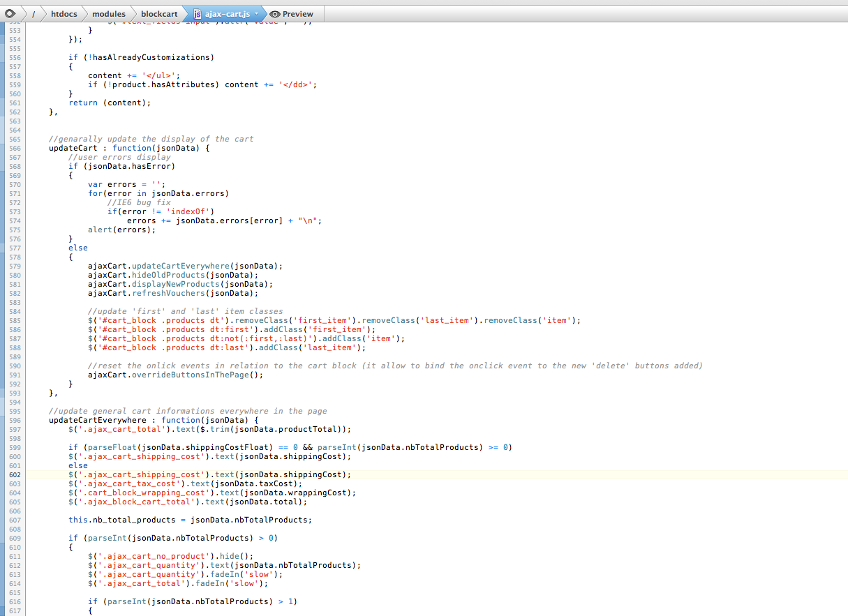The image size is (848, 616).
Task: Go to the htdocs folder breadcrumb
Action: click(x=64, y=14)
